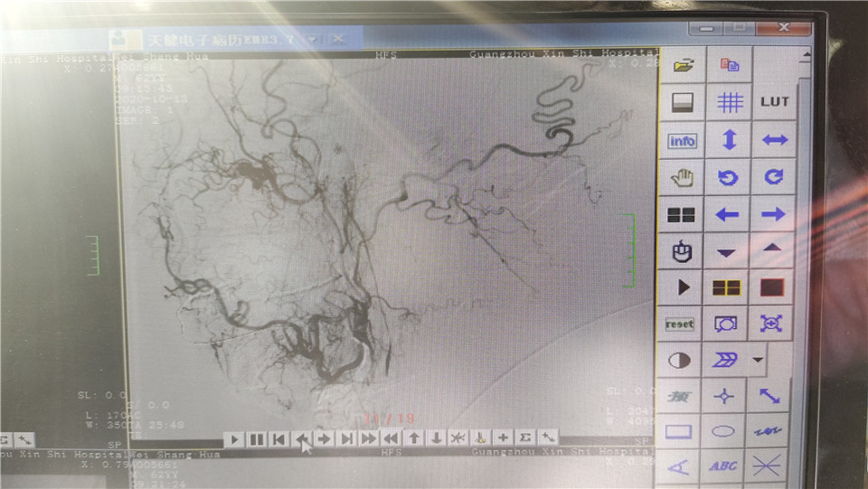Screen dimensions: 868x489
Task: Select the magnifier region zoom icon
Action: (725, 324)
